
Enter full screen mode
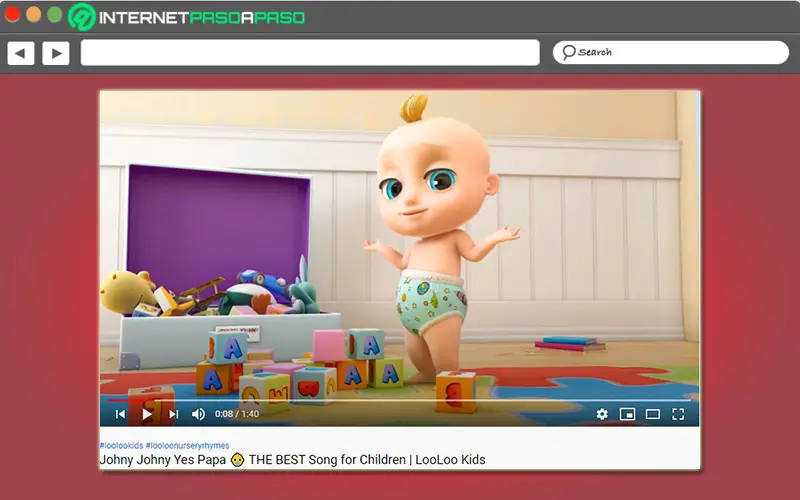678,414
